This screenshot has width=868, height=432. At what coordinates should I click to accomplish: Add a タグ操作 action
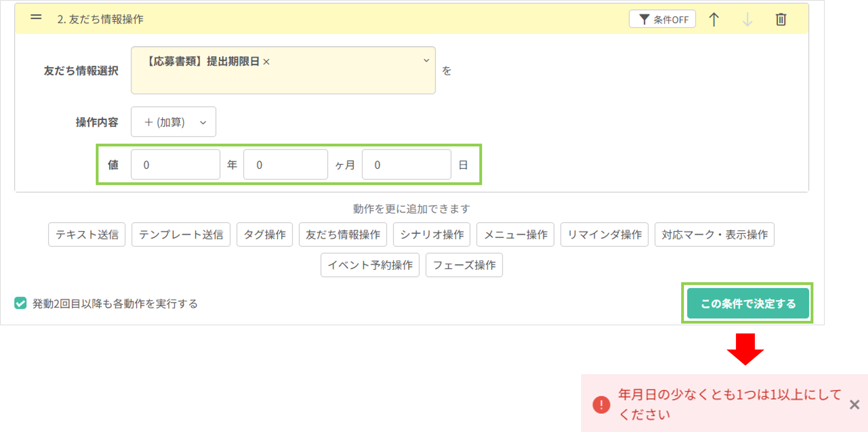click(264, 235)
